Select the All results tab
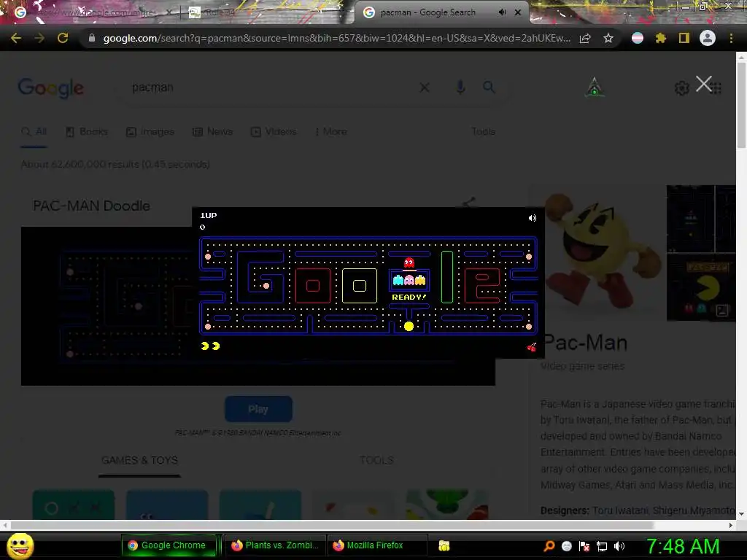The width and height of the screenshot is (747, 560). point(34,131)
